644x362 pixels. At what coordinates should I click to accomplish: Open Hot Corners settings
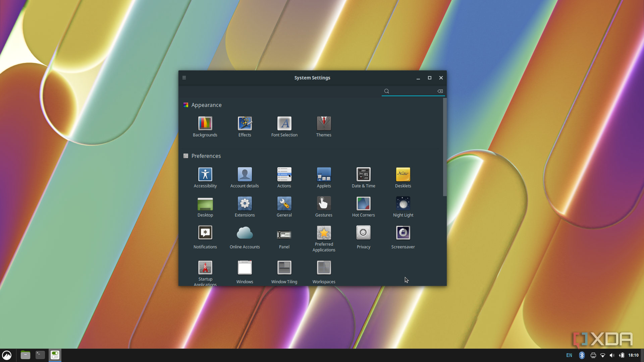(x=363, y=207)
